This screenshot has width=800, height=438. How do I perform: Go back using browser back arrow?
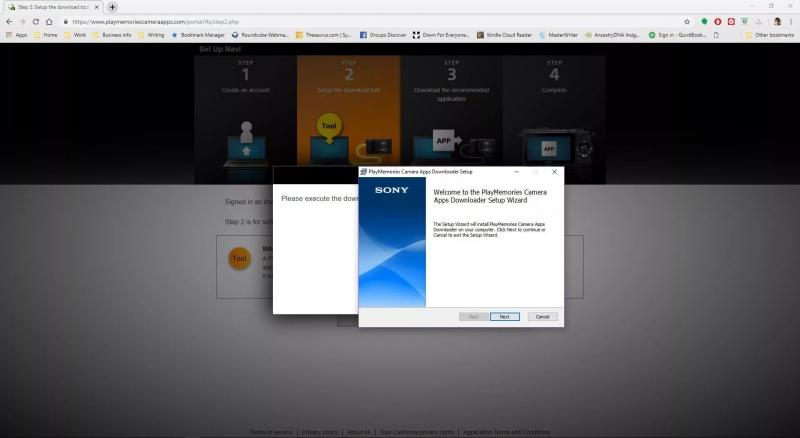click(x=9, y=21)
